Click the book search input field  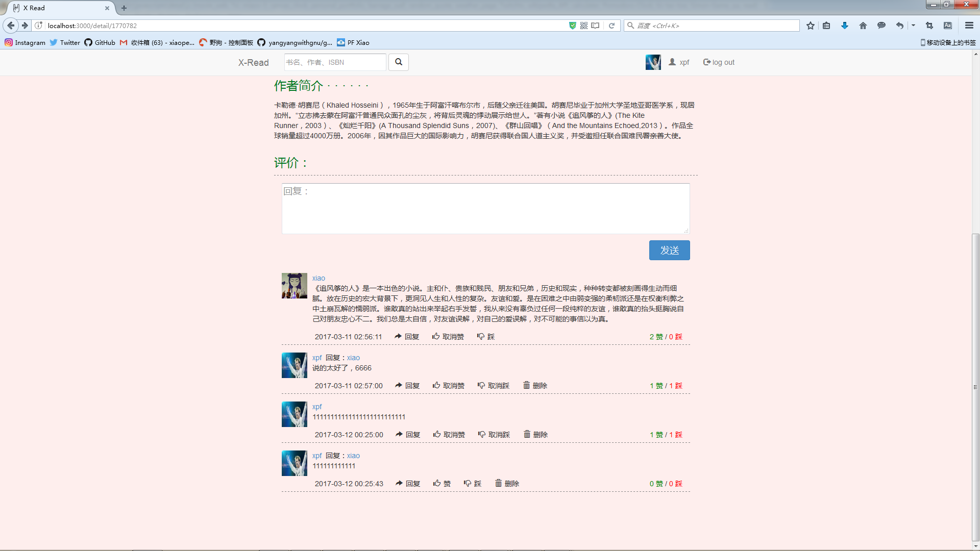click(x=335, y=62)
